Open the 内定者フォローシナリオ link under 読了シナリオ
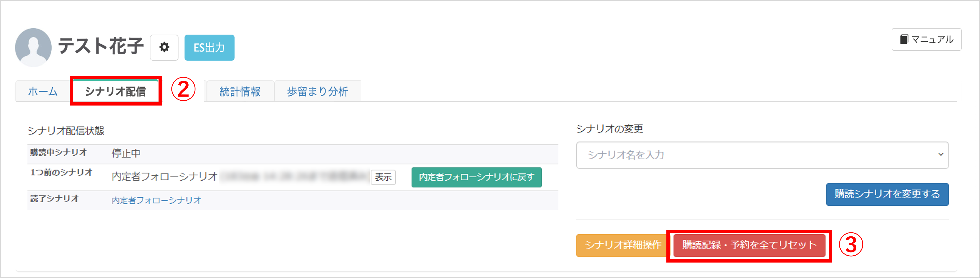The width and height of the screenshot is (980, 278). click(x=156, y=200)
